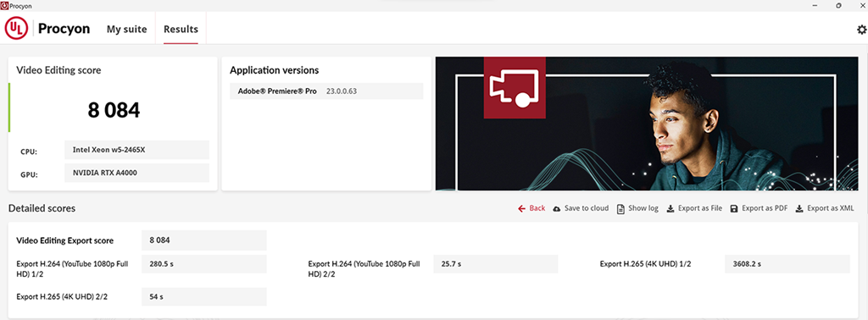Open the Show log link
Image resolution: width=868 pixels, height=320 pixels.
coord(643,208)
